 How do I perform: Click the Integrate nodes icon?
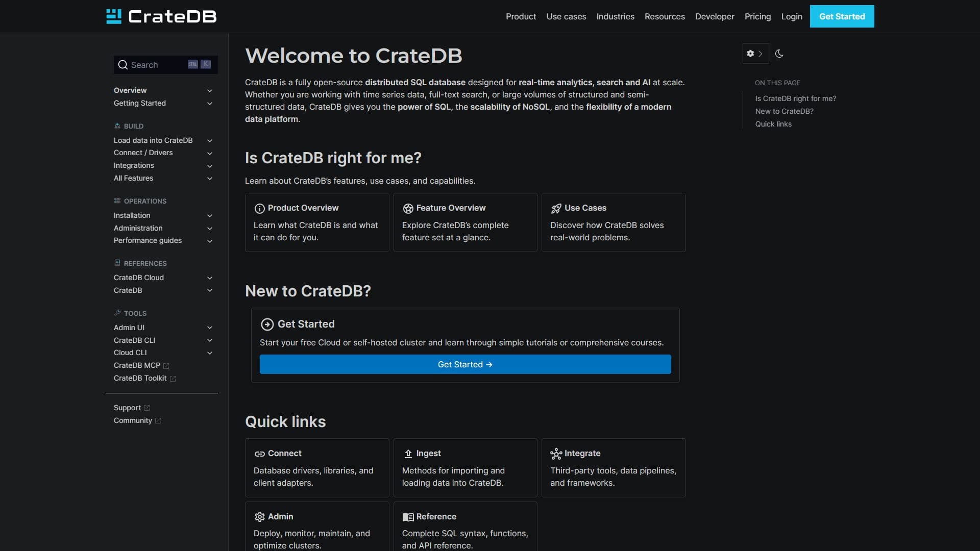556,454
